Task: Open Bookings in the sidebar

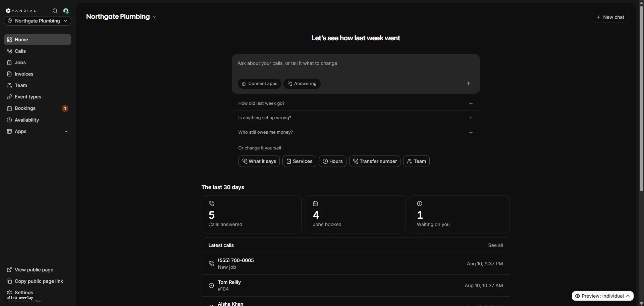Action: coord(38,108)
